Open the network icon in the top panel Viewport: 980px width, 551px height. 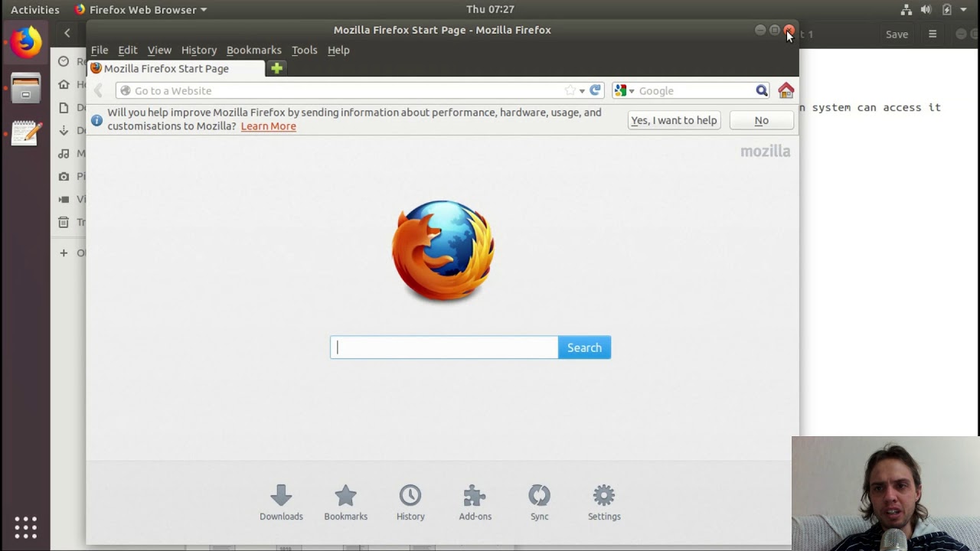(x=906, y=10)
